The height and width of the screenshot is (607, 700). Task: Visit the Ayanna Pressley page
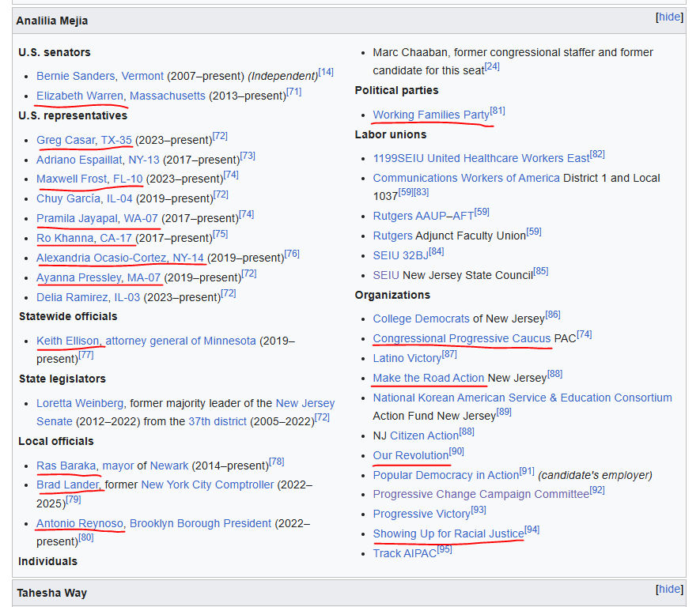click(x=78, y=277)
